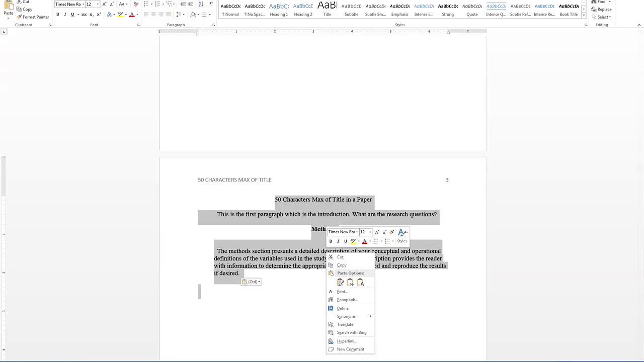The image size is (644, 362).
Task: Click Clear All Formatting eraser icon
Action: point(135,4)
